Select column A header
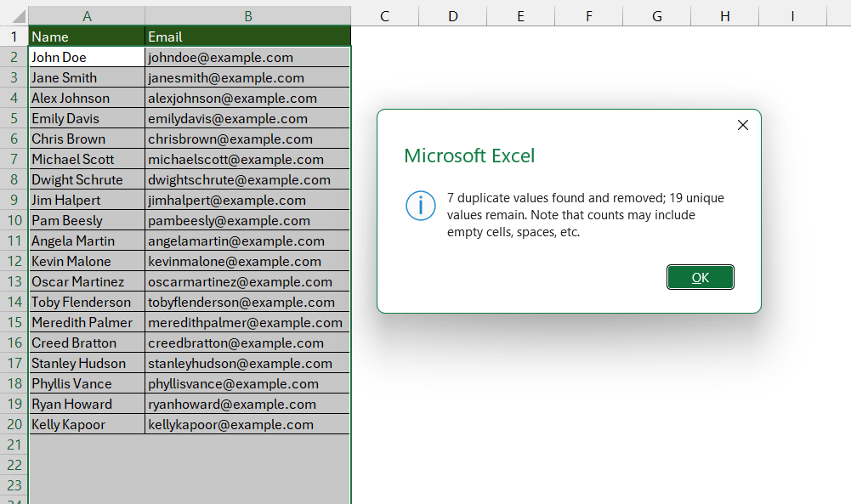 87,16
